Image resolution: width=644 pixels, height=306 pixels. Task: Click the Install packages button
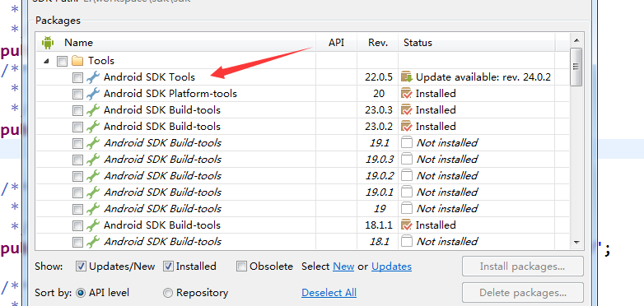click(522, 267)
